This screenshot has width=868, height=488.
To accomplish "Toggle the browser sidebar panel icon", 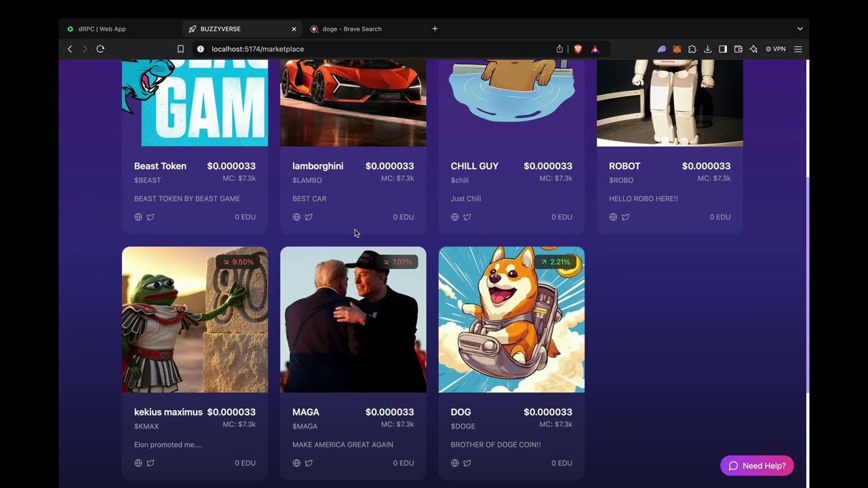I will click(723, 49).
